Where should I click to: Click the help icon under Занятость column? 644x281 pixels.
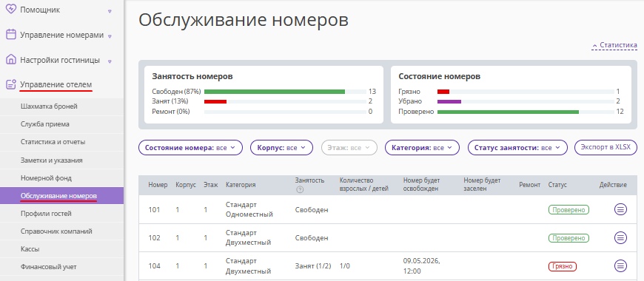(299, 189)
